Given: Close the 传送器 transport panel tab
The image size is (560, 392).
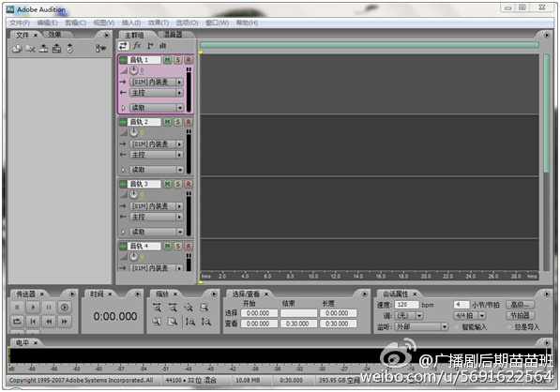Looking at the screenshot, I should [42, 294].
